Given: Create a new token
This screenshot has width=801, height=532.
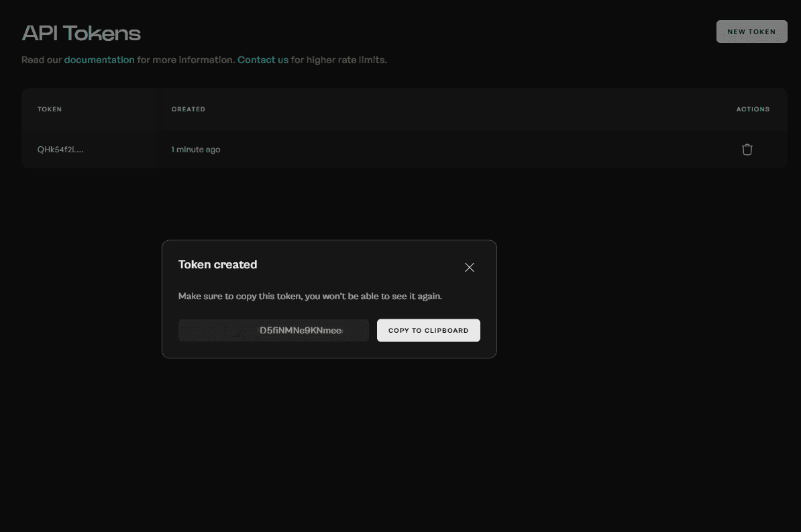Looking at the screenshot, I should (x=751, y=32).
